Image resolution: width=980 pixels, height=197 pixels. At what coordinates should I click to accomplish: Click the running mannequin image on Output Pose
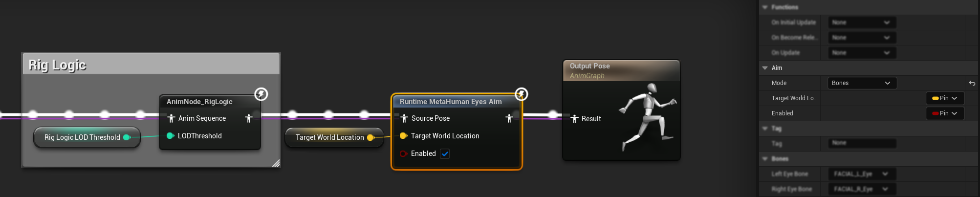click(x=647, y=117)
